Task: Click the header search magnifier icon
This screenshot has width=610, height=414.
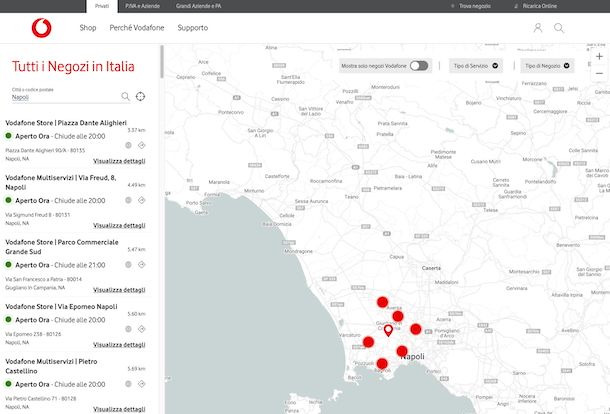Action: 559,28
